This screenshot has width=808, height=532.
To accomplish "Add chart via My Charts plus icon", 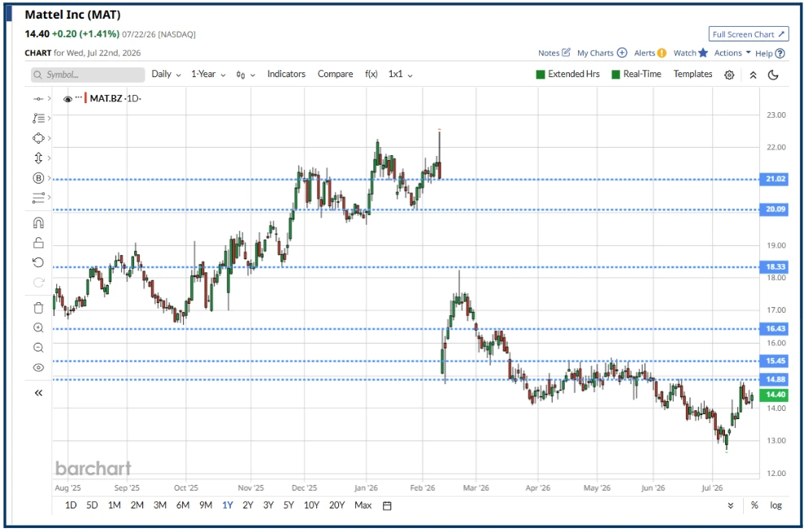I will (622, 53).
